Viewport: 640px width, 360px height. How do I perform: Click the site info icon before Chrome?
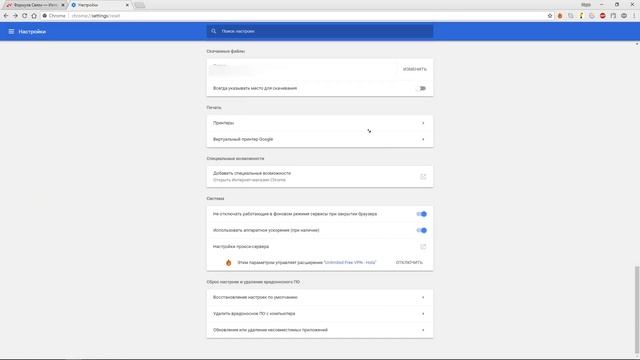click(44, 16)
